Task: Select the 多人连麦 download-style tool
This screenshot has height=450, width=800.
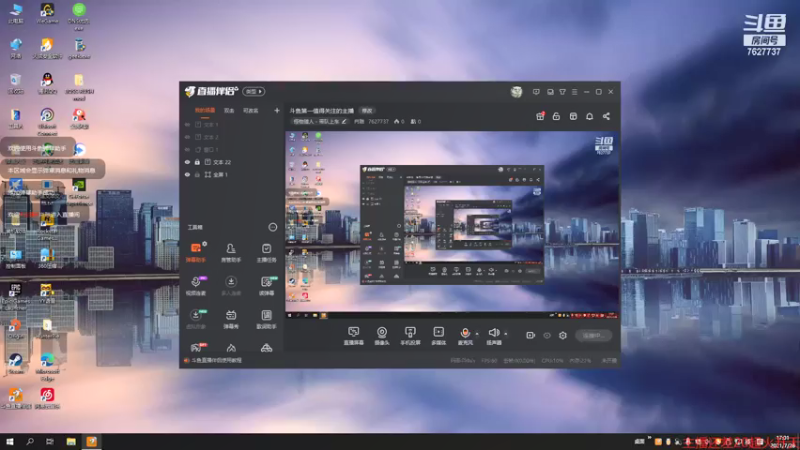Action: (x=231, y=286)
